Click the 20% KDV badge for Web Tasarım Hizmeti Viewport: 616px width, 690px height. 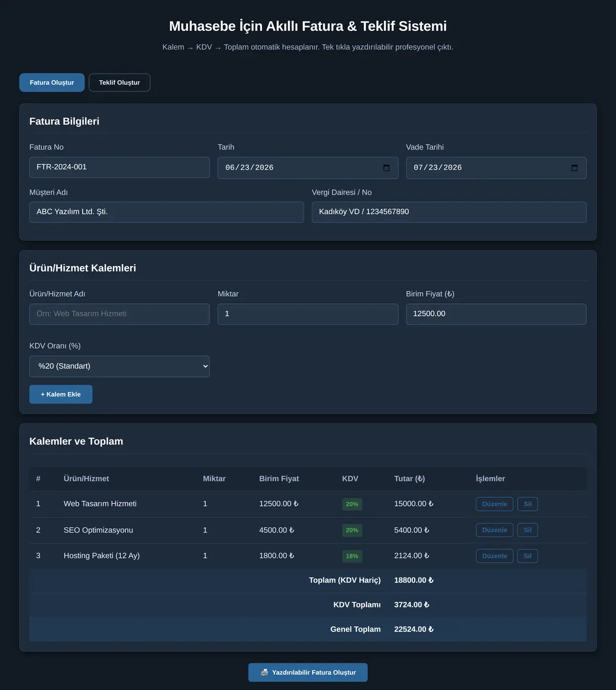coord(352,504)
